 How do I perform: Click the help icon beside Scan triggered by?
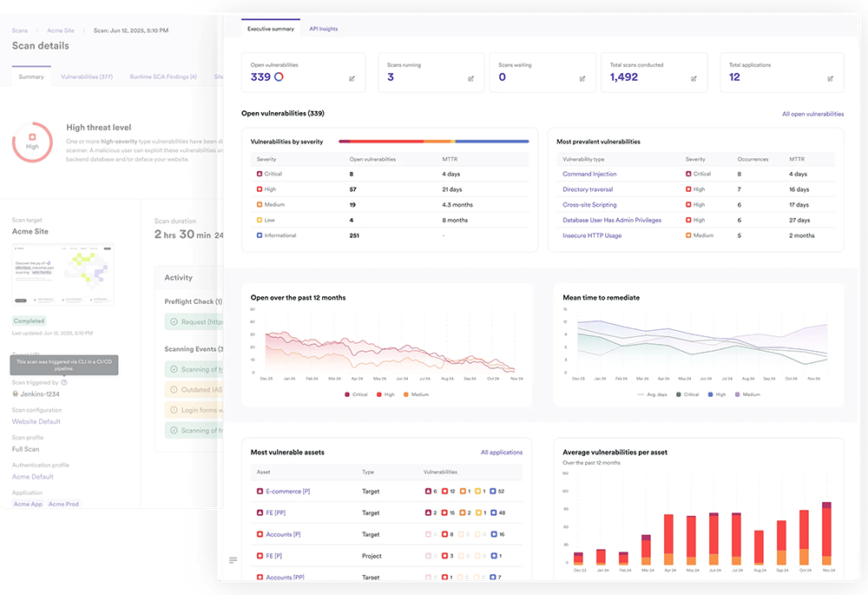pyautogui.click(x=64, y=382)
